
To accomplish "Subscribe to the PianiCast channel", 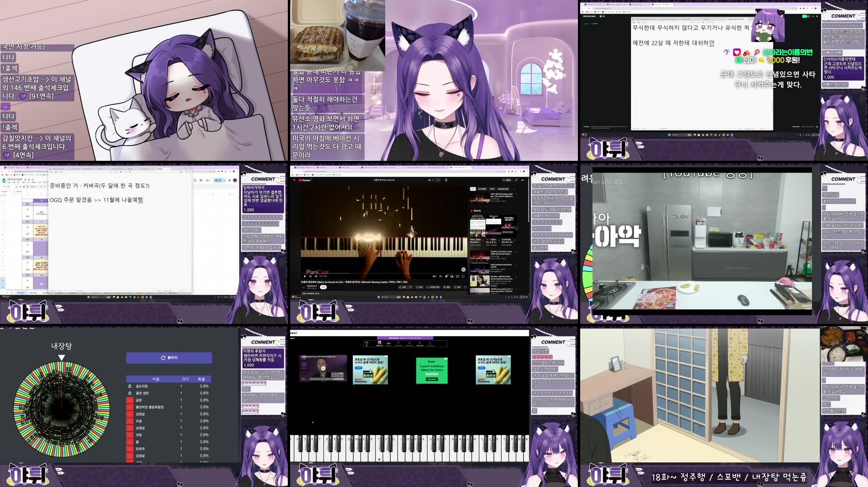I will click(x=323, y=287).
